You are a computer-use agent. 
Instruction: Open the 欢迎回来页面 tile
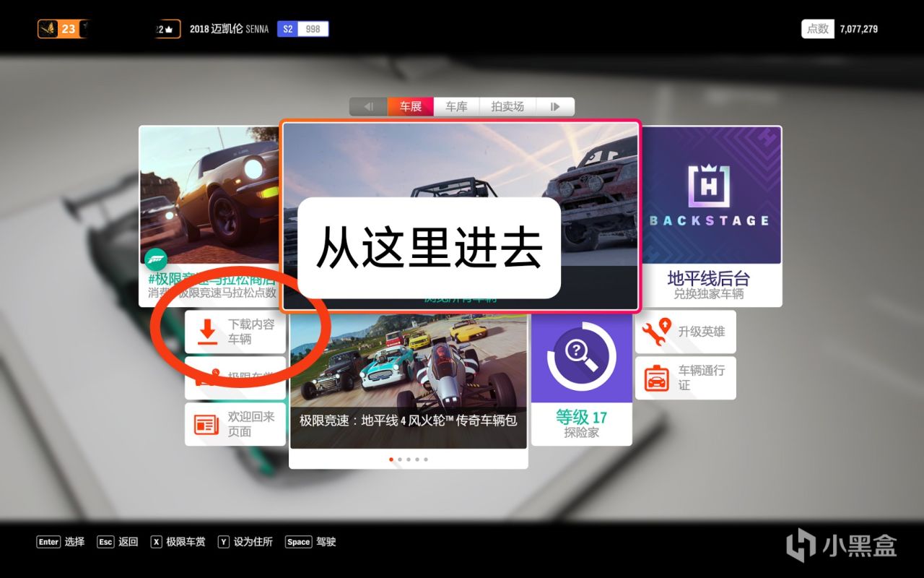(235, 424)
